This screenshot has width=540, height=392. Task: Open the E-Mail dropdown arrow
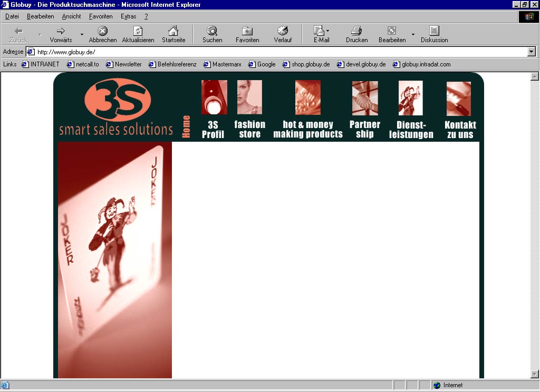327,31
